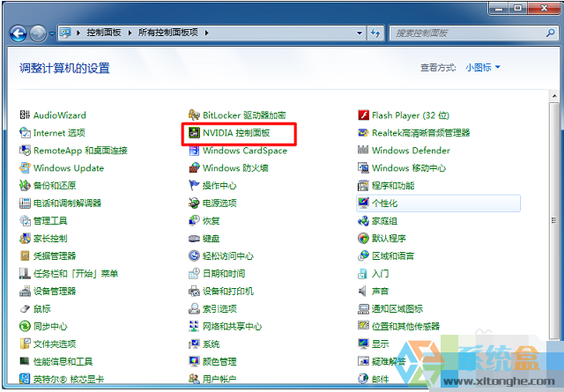Screen dimensions: 564x392
Task: Open the 系统 link
Action: click(211, 344)
